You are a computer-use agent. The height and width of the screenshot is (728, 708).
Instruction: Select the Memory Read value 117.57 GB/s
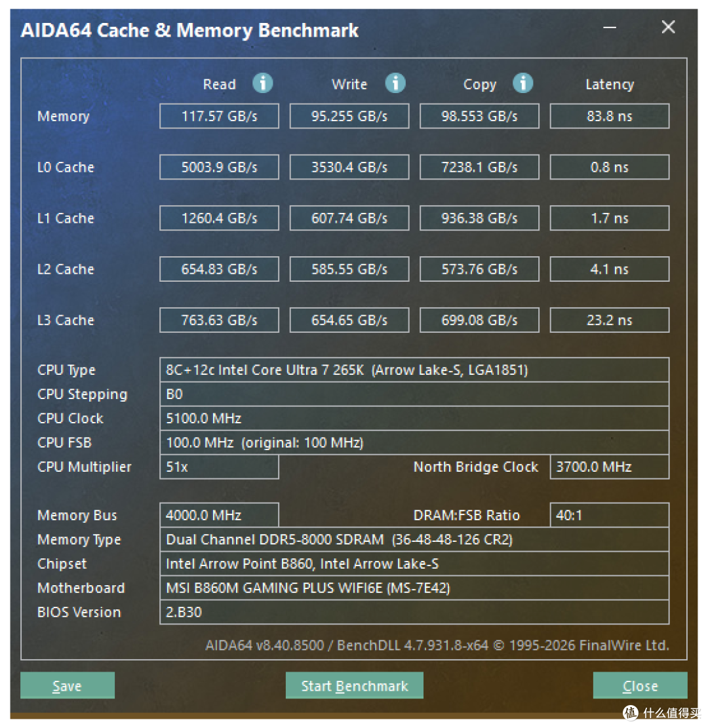[x=219, y=116]
